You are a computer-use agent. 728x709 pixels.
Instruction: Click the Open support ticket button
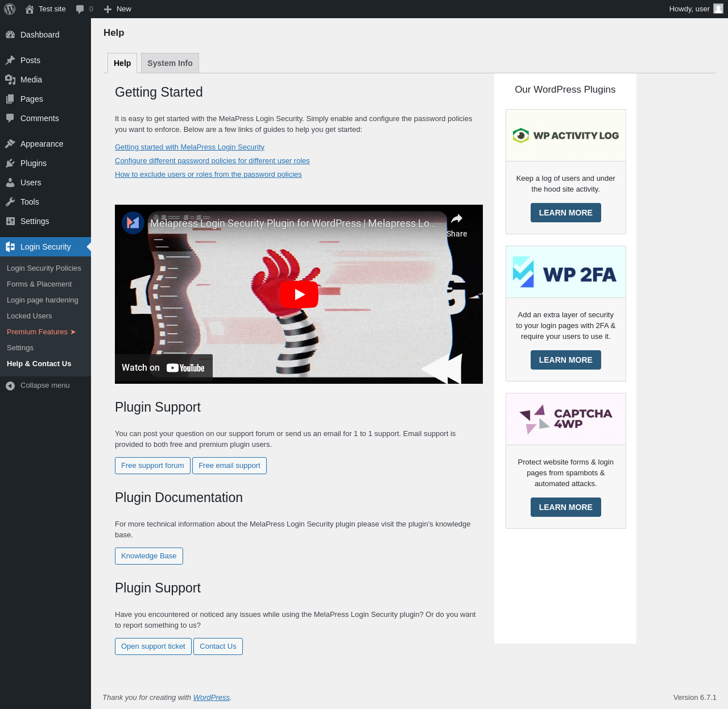[x=153, y=646]
